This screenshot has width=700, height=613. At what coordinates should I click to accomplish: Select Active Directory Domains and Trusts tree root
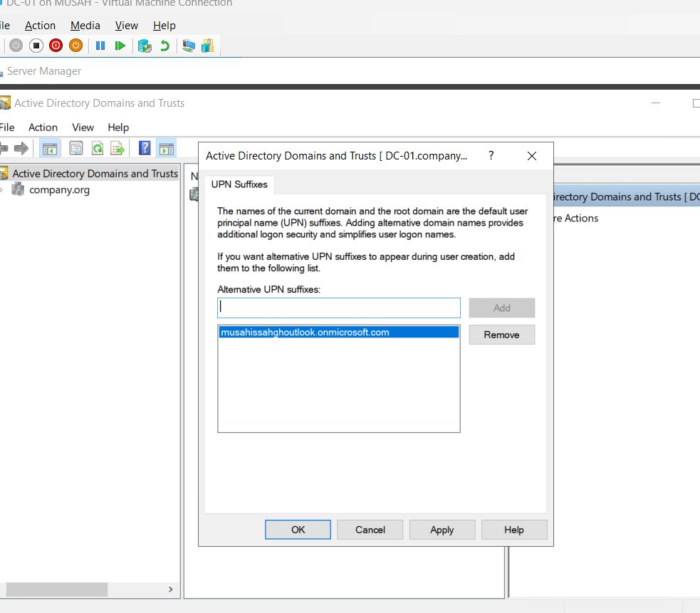click(95, 173)
